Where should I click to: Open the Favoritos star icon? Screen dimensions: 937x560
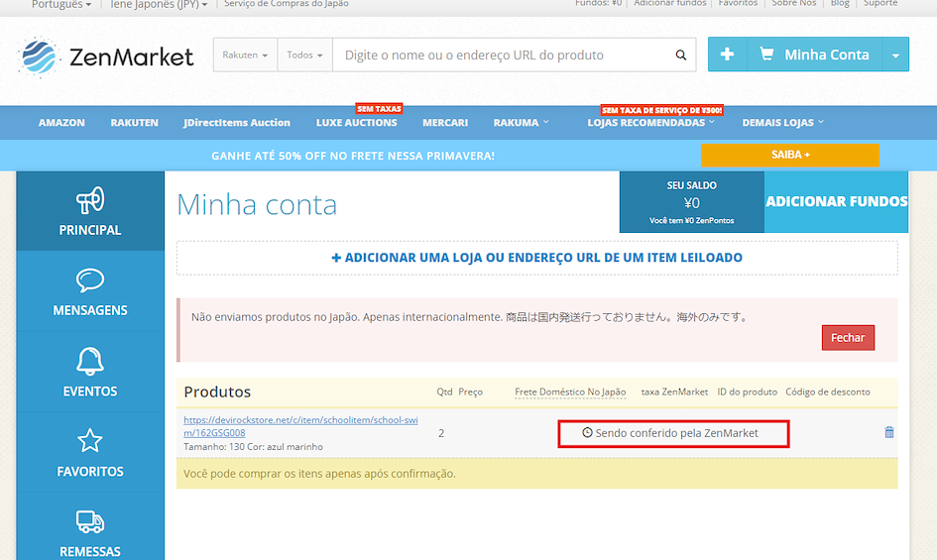(90, 441)
